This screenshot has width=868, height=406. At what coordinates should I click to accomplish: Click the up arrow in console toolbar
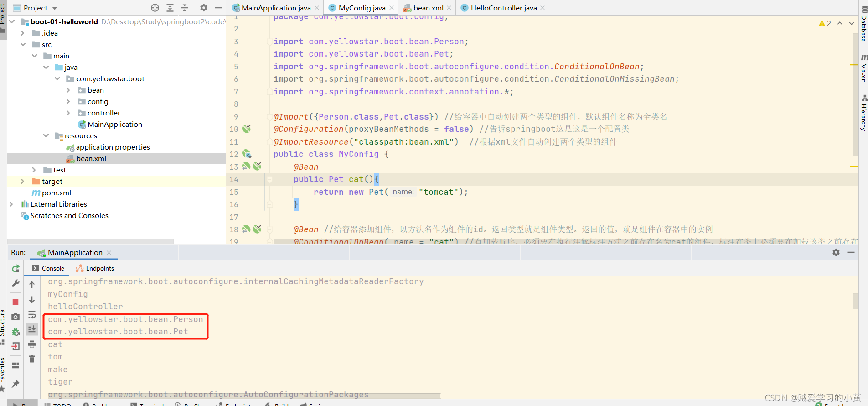tap(32, 285)
